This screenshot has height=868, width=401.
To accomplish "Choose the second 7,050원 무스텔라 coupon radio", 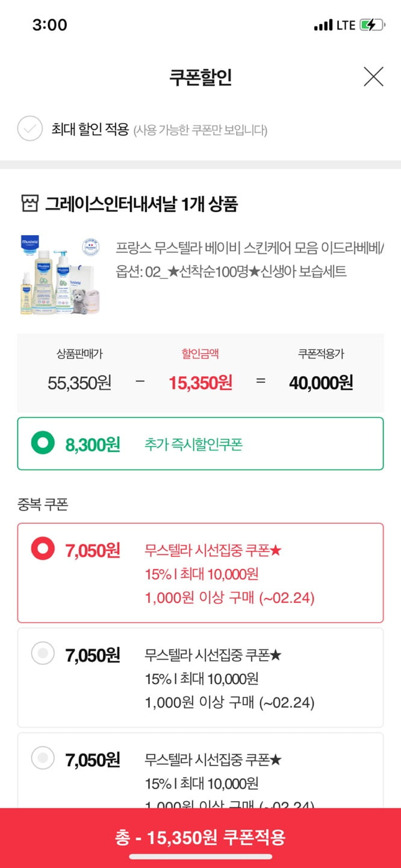I will (x=43, y=653).
